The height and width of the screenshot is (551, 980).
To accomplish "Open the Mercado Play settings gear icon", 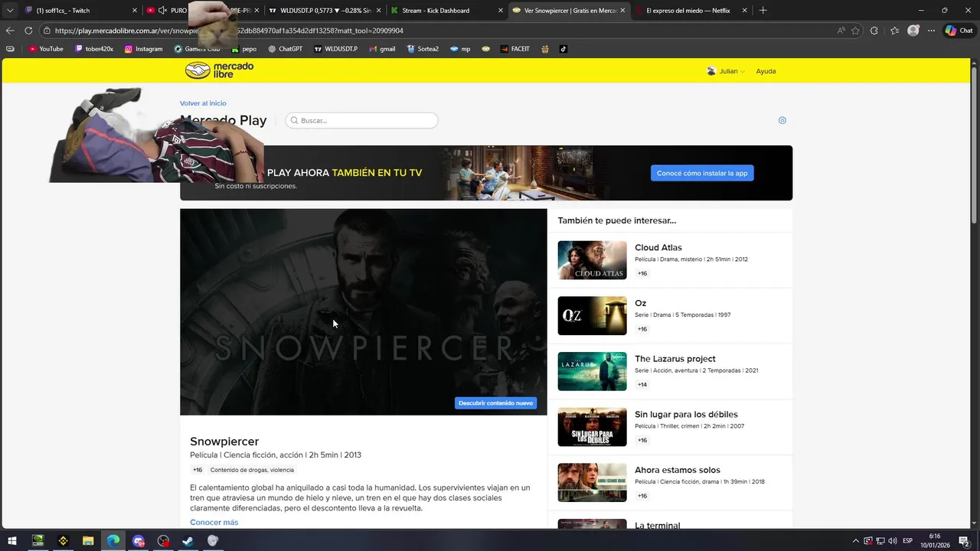I will click(x=782, y=120).
